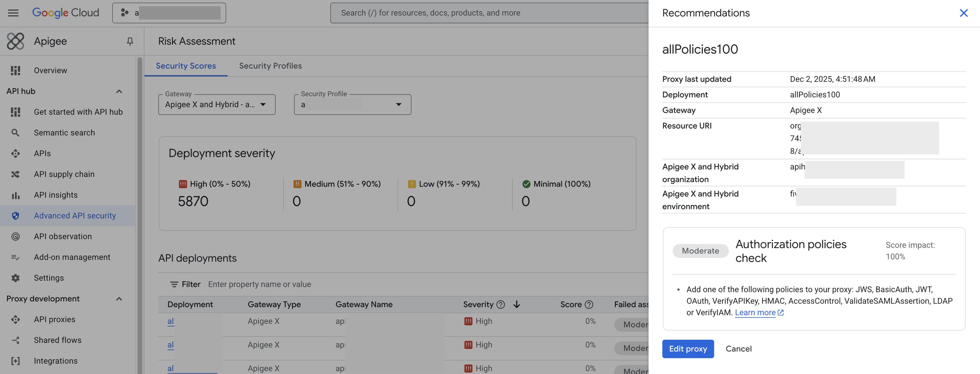
Task: Open the Learn more link
Action: tap(755, 313)
